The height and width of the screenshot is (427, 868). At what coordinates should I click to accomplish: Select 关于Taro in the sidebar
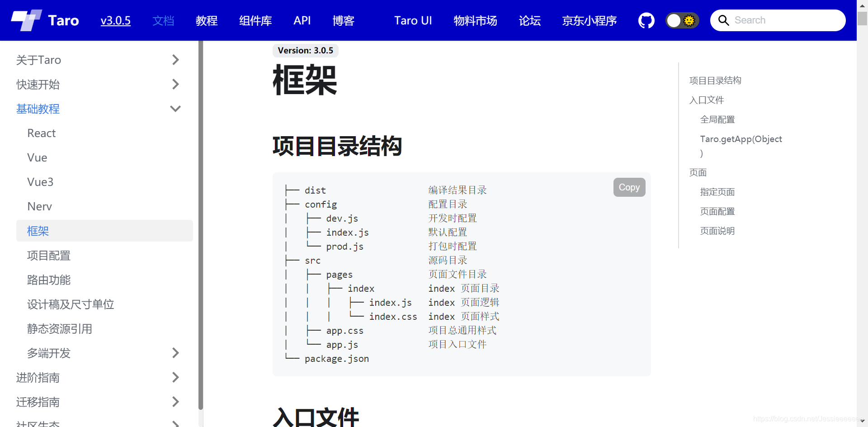point(38,60)
